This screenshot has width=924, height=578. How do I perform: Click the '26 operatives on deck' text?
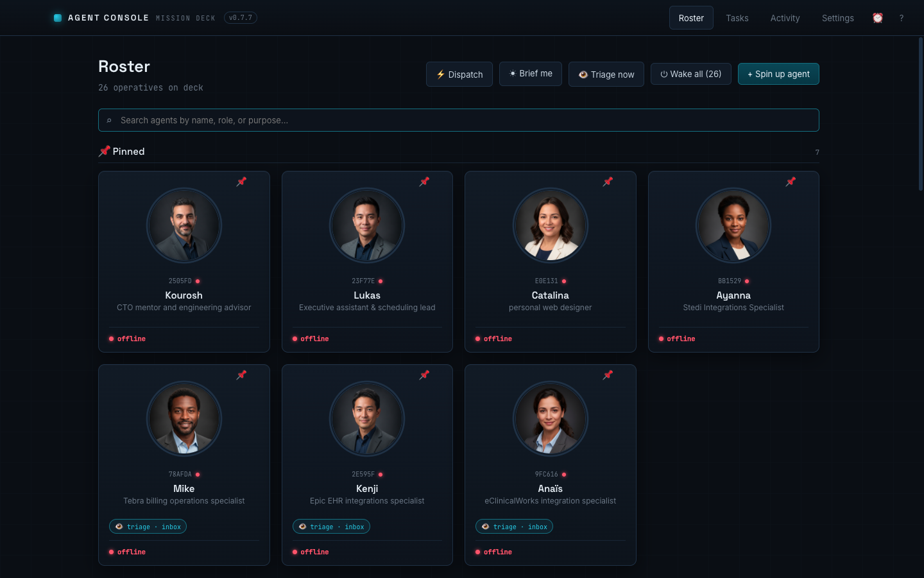(x=151, y=88)
